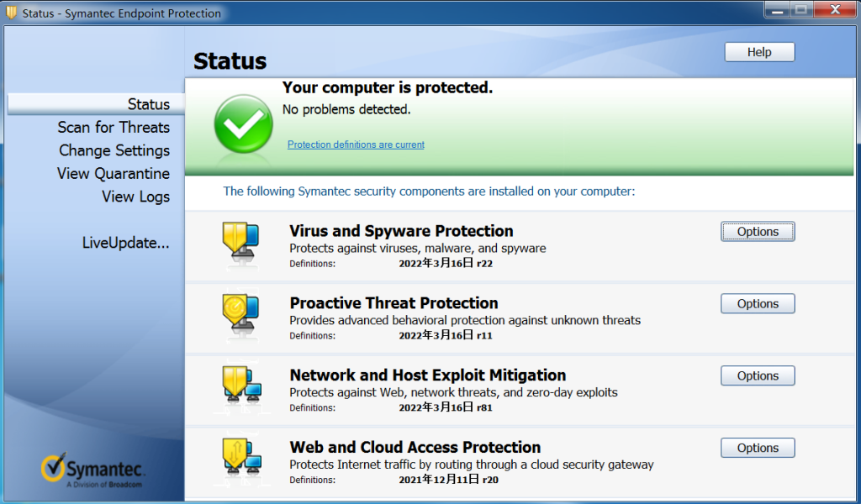861x504 pixels.
Task: Click the Protection definitions are current link
Action: [355, 144]
